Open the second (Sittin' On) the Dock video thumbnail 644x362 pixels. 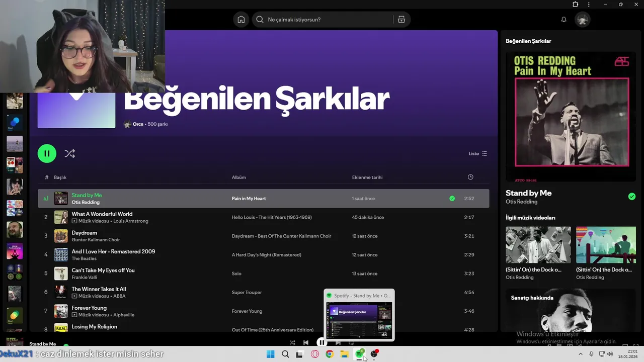click(x=606, y=245)
